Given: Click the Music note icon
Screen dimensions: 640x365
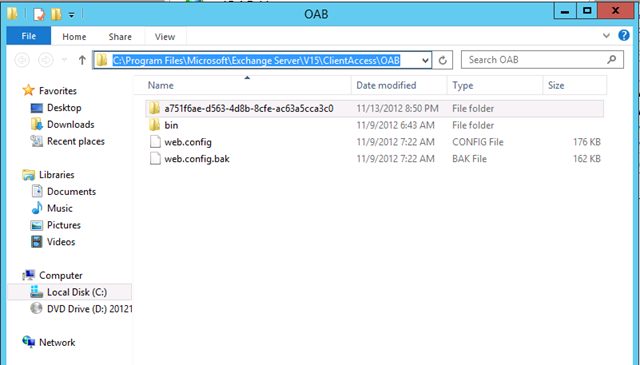Looking at the screenshot, I should 37,208.
